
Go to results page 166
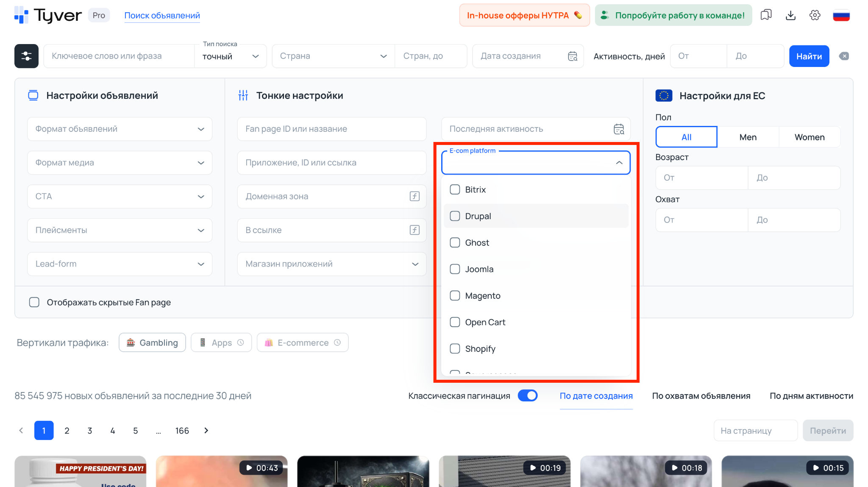tap(182, 430)
